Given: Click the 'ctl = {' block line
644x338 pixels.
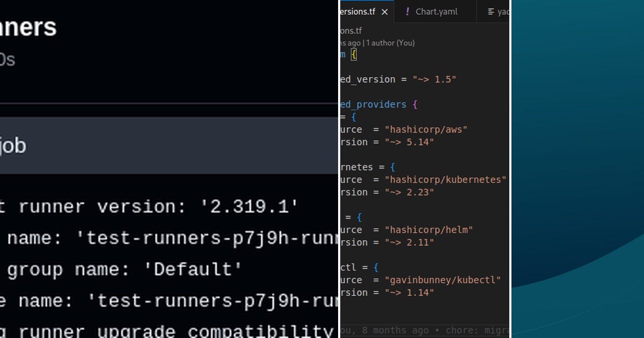Looking at the screenshot, I should (360, 267).
